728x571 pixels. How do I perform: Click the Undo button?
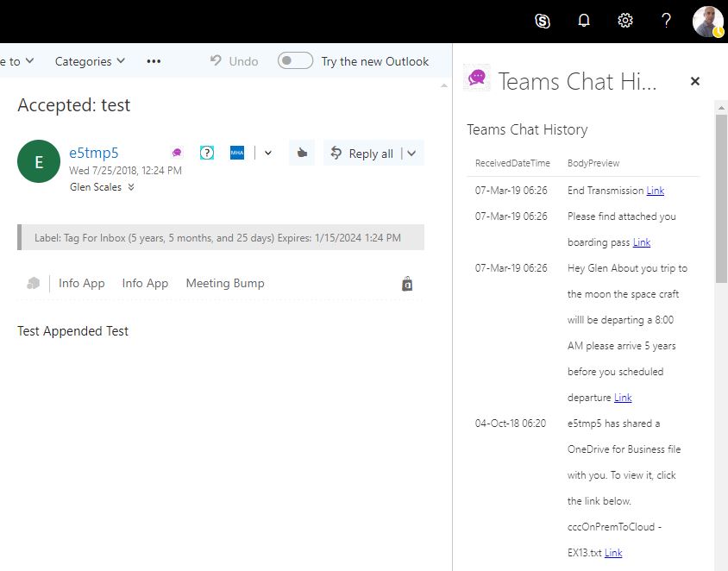coord(234,61)
